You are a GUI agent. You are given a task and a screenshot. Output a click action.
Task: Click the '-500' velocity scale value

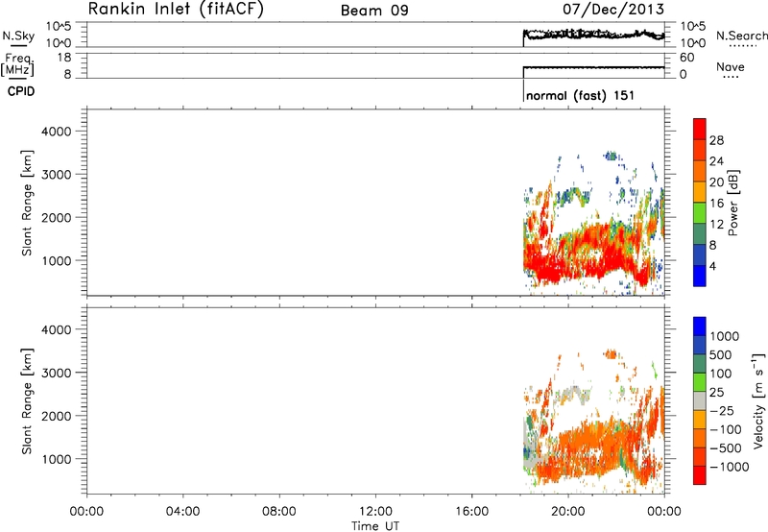pyautogui.click(x=726, y=447)
